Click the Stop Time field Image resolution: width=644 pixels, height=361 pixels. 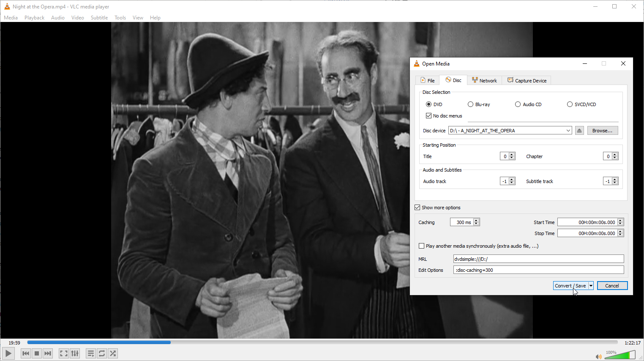pyautogui.click(x=587, y=233)
